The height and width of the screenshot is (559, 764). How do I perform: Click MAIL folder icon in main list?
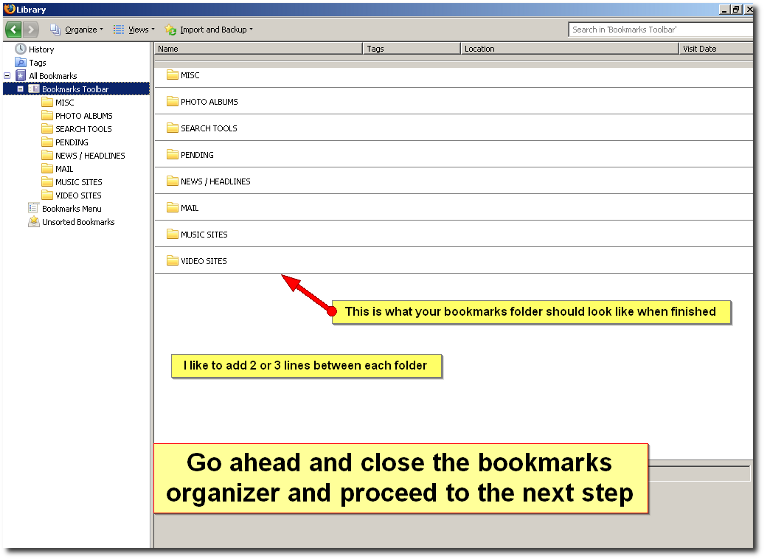pyautogui.click(x=172, y=208)
